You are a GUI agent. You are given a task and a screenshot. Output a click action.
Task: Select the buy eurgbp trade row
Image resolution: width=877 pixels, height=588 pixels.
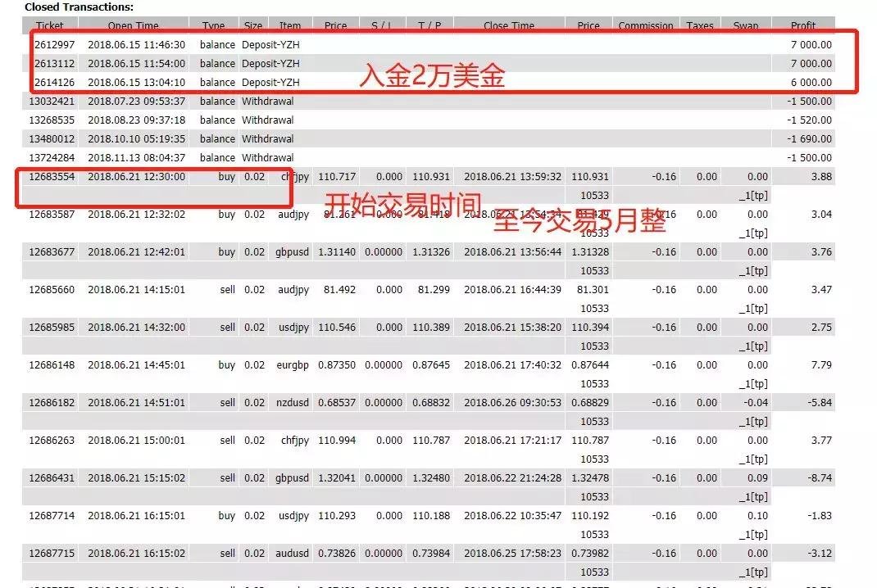click(164, 364)
